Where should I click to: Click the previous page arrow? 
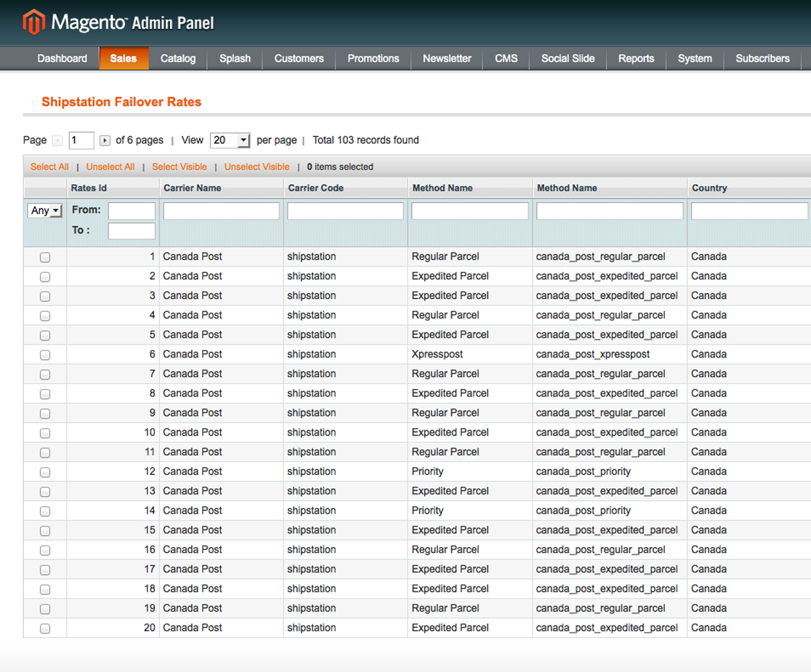point(58,141)
